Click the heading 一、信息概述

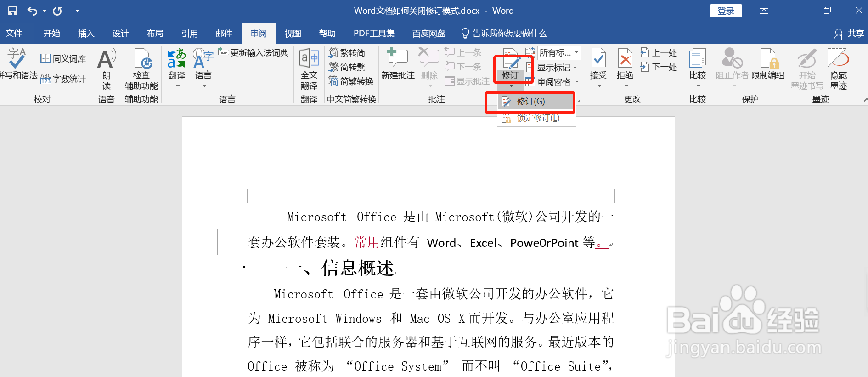click(339, 268)
